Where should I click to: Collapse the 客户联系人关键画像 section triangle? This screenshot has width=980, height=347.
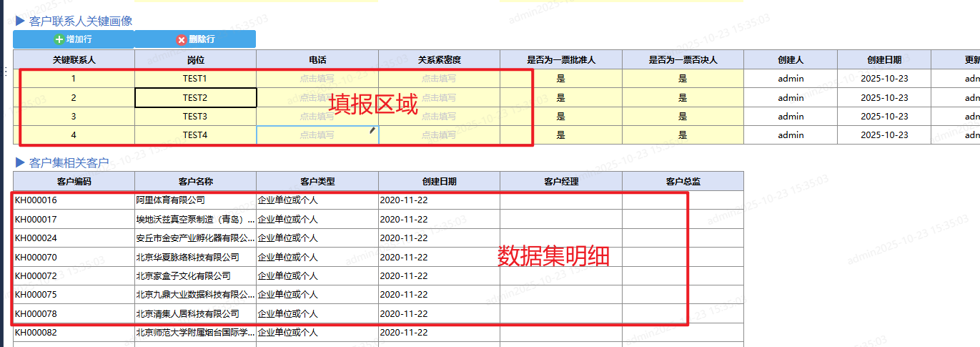point(20,21)
